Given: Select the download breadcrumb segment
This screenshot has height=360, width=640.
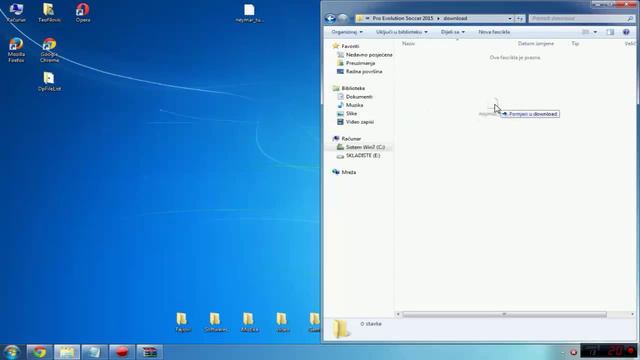Looking at the screenshot, I should coord(455,18).
